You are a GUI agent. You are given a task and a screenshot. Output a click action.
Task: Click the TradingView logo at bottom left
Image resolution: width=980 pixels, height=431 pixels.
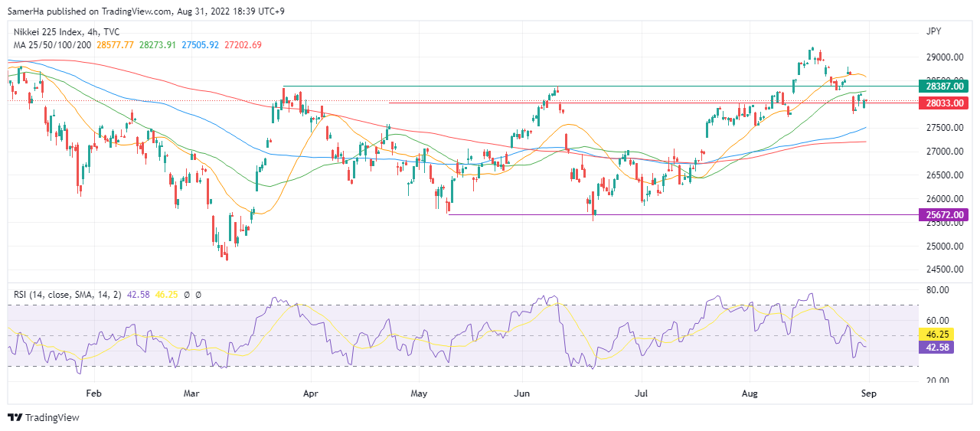tap(44, 417)
